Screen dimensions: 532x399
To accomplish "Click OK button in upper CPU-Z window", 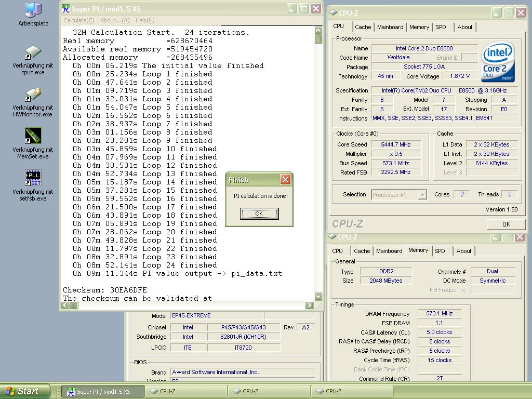I will (x=506, y=224).
